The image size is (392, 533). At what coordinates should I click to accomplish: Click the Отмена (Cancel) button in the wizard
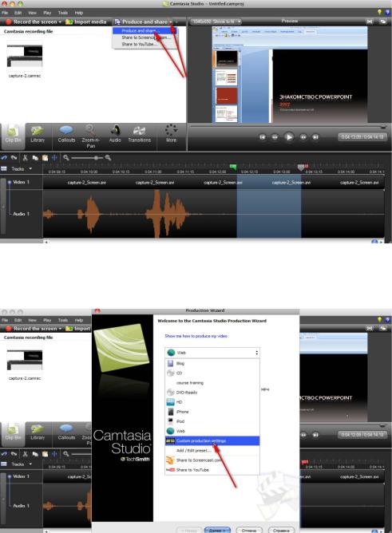248,530
